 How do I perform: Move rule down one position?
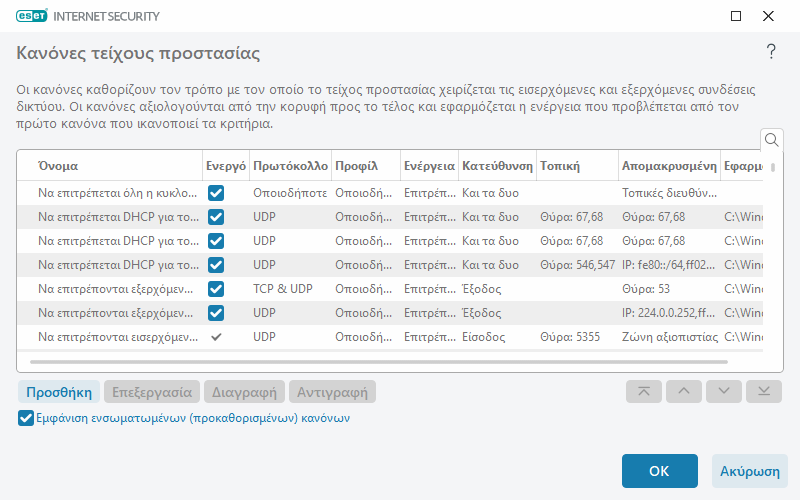[x=723, y=391]
